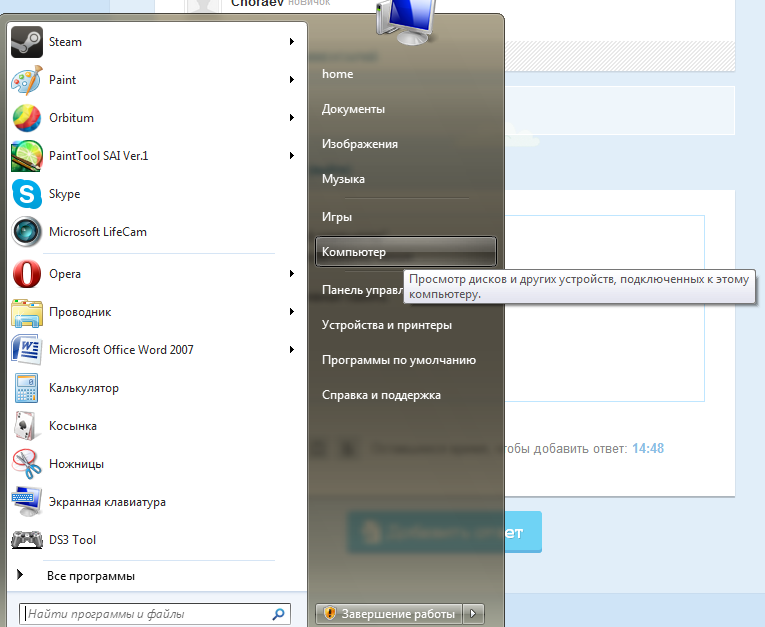Open Справка и поддержка
Viewport: 765px width, 627px height.
pyautogui.click(x=381, y=395)
